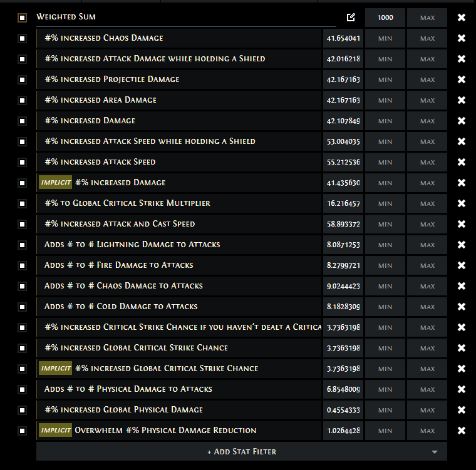This screenshot has width=476, height=470.
Task: Remove Adds Fire Damage to Attacks stat
Action: point(462,265)
